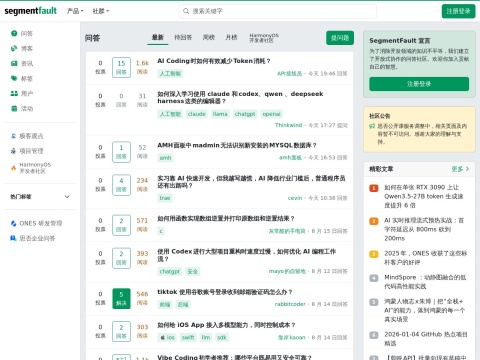Image resolution: width=480 pixels, height=360 pixels.
Task: Open the 15 回答 box
Action: click(x=121, y=67)
